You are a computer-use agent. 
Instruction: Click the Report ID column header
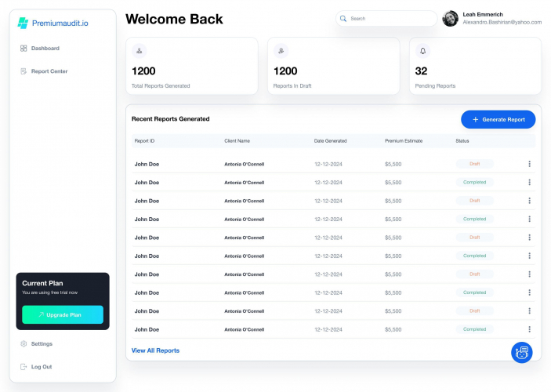click(x=144, y=141)
